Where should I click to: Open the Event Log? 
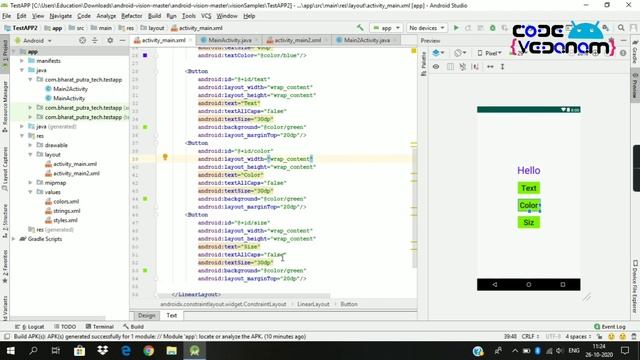point(609,327)
